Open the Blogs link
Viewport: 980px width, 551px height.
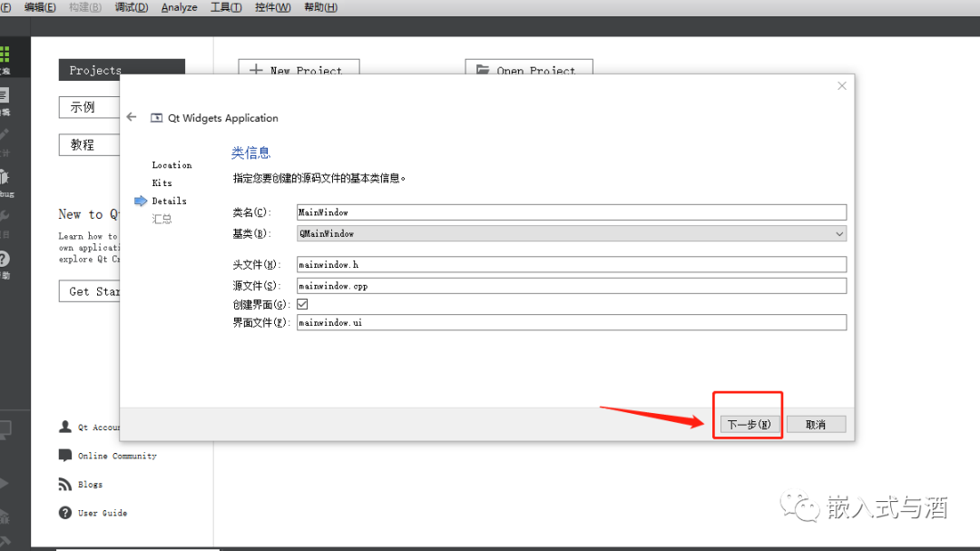pyautogui.click(x=90, y=485)
